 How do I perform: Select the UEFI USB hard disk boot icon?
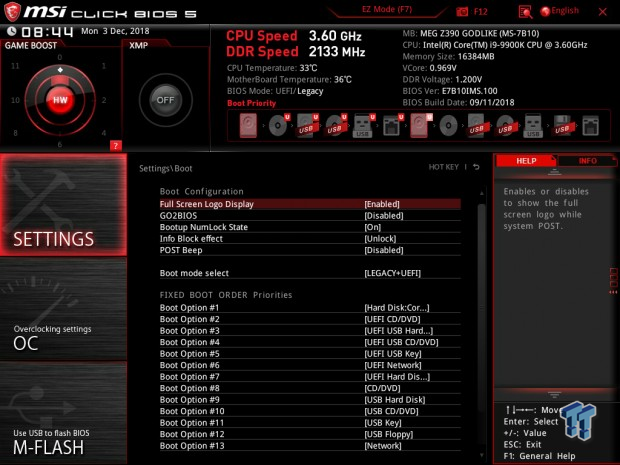(307, 126)
